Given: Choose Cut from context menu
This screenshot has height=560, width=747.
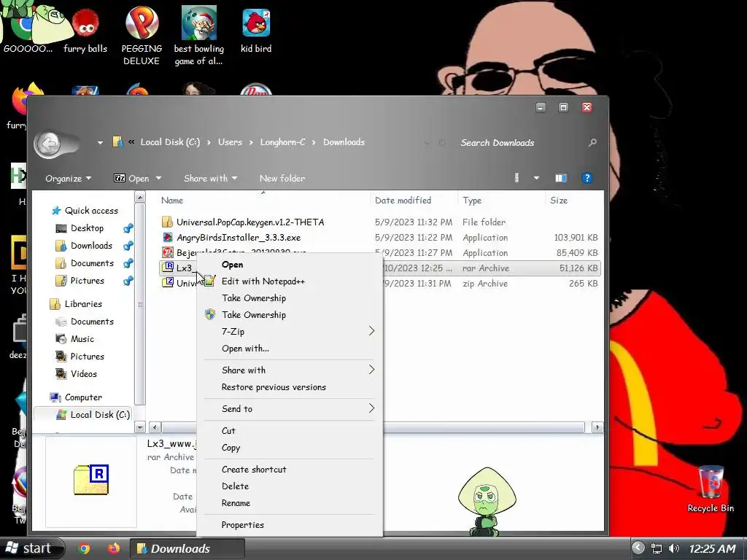Looking at the screenshot, I should 290,430.
